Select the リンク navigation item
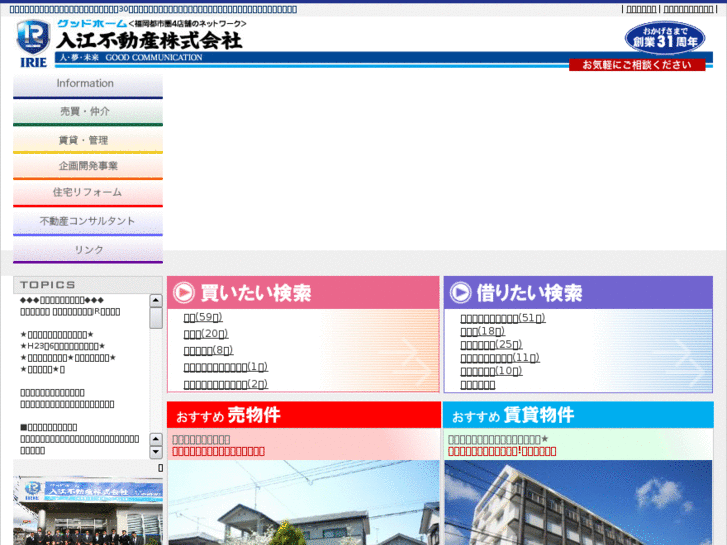Image resolution: width=727 pixels, height=545 pixels. [x=87, y=250]
